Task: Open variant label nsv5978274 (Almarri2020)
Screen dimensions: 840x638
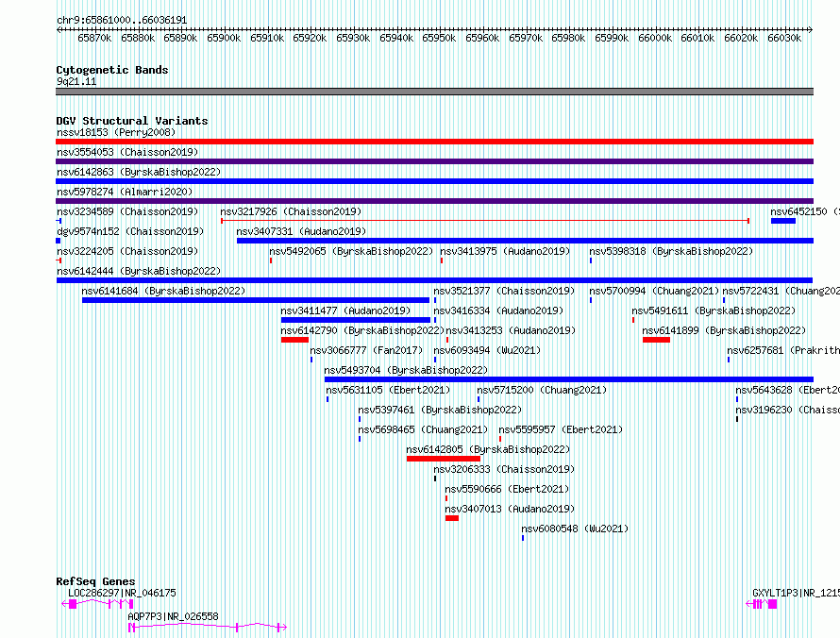Action: click(x=125, y=192)
